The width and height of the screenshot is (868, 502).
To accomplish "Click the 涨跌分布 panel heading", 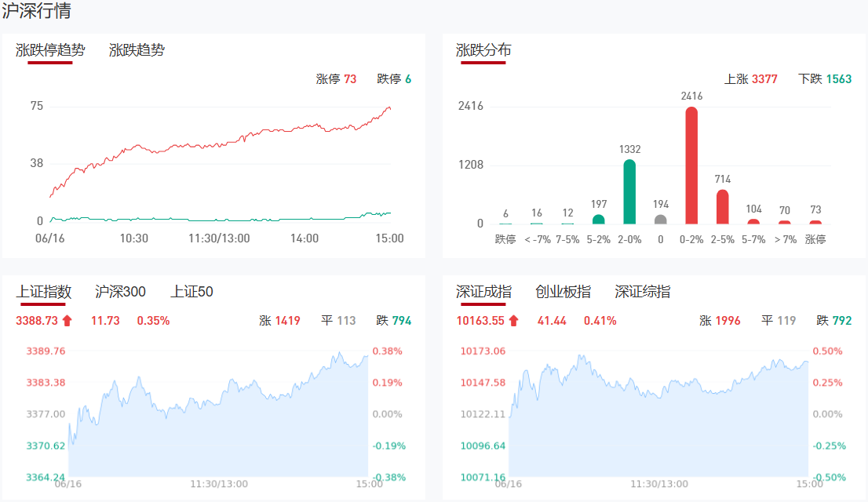I will (483, 50).
